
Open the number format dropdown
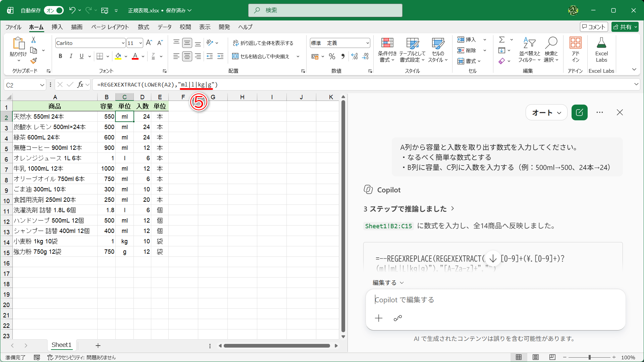coord(367,43)
